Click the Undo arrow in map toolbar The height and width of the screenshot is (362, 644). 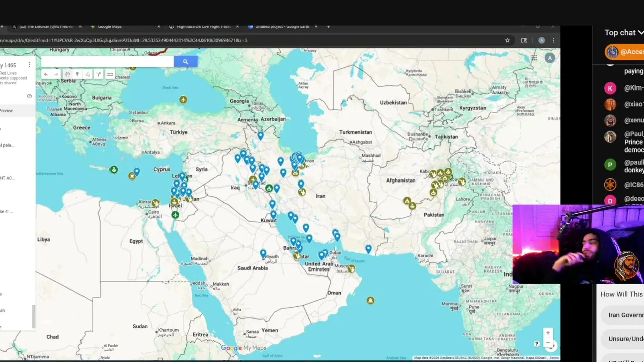coord(46,74)
